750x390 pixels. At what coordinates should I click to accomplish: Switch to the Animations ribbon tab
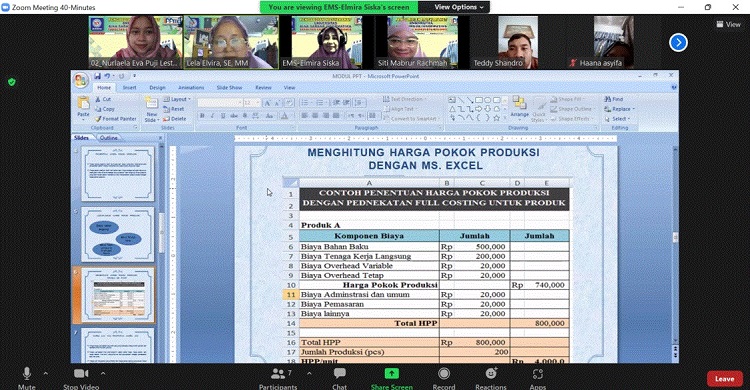point(191,88)
